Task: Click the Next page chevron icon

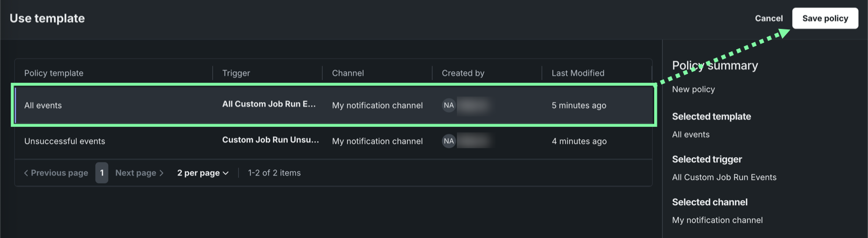Action: coord(161,173)
